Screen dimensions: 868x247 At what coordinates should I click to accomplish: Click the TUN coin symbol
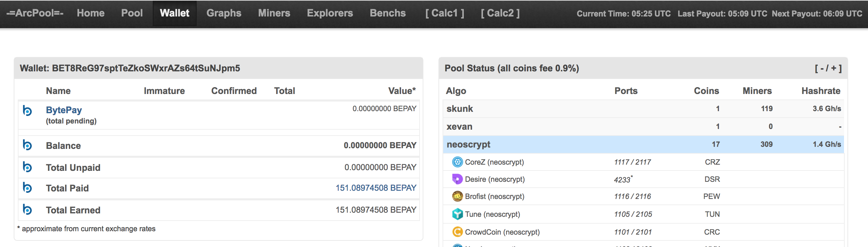click(712, 214)
